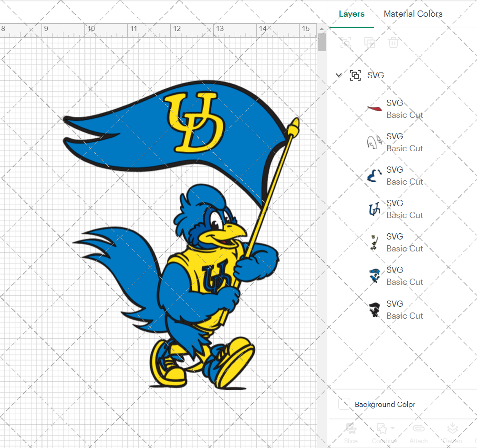Image resolution: width=477 pixels, height=448 pixels.
Task: Click the vertical canvas scrollbar thumb
Action: coord(321,42)
